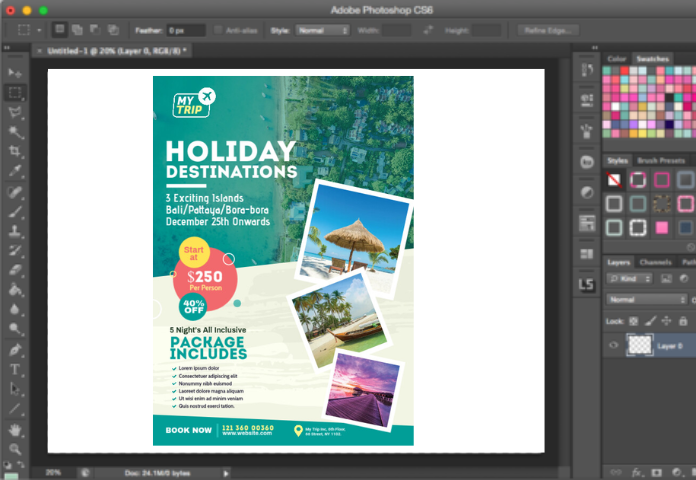Select the Rectangular Marquee tool

15,92
